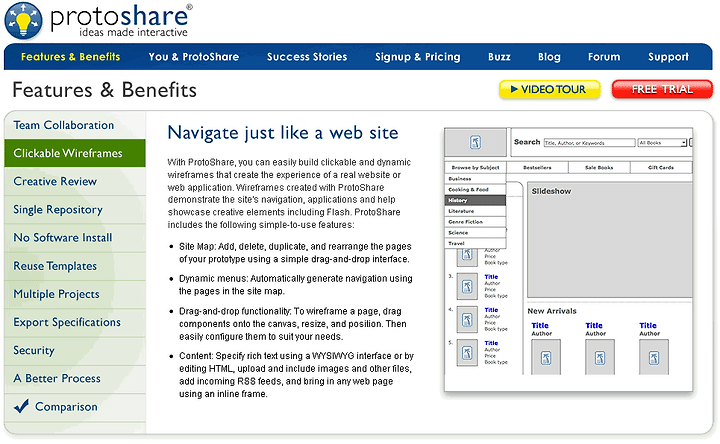Click Browse by Subject wireframe tab
720x444 pixels.
tap(475, 168)
